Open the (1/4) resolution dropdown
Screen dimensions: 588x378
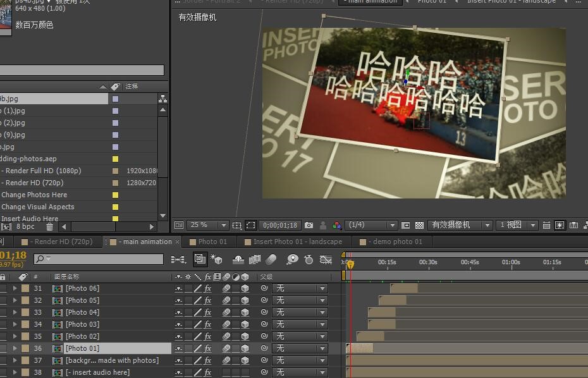371,225
